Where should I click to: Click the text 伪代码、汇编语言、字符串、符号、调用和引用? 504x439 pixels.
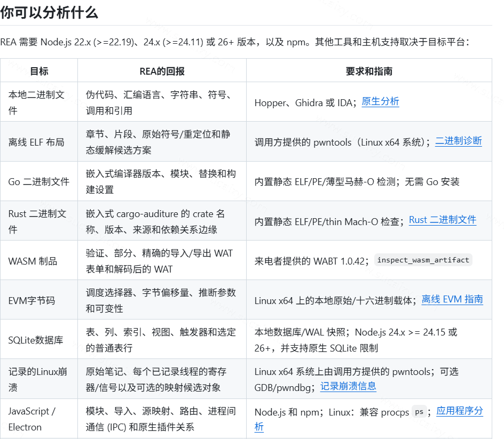pos(159,102)
